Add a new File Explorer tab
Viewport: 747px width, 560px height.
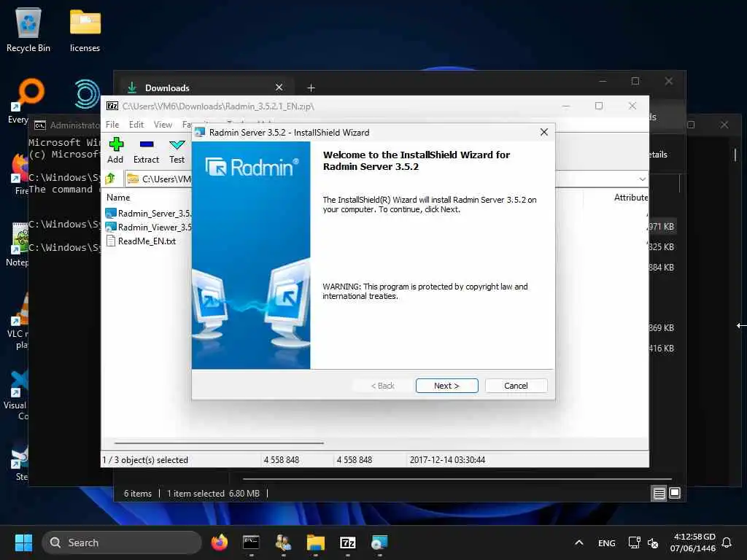311,87
